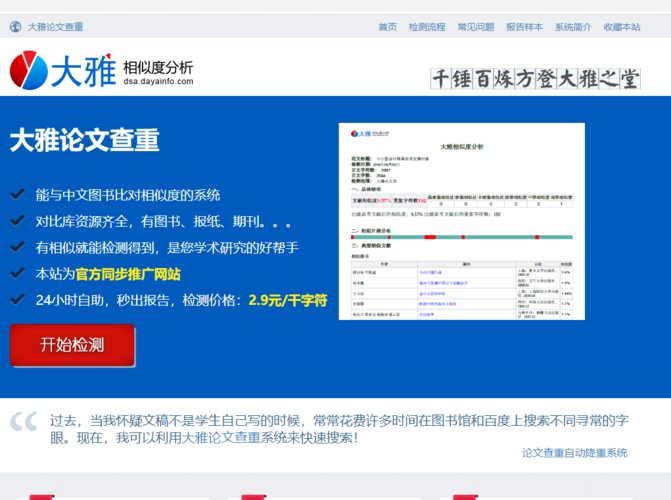Click the red 开始检测 button
671x500 pixels.
pyautogui.click(x=72, y=345)
